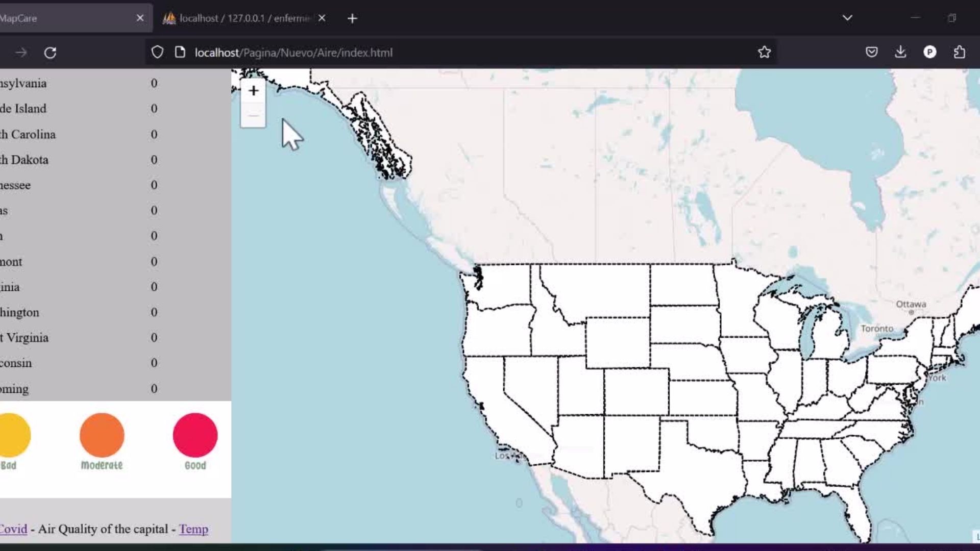Click the red Good legend circle
The height and width of the screenshot is (551, 980).
(x=195, y=435)
